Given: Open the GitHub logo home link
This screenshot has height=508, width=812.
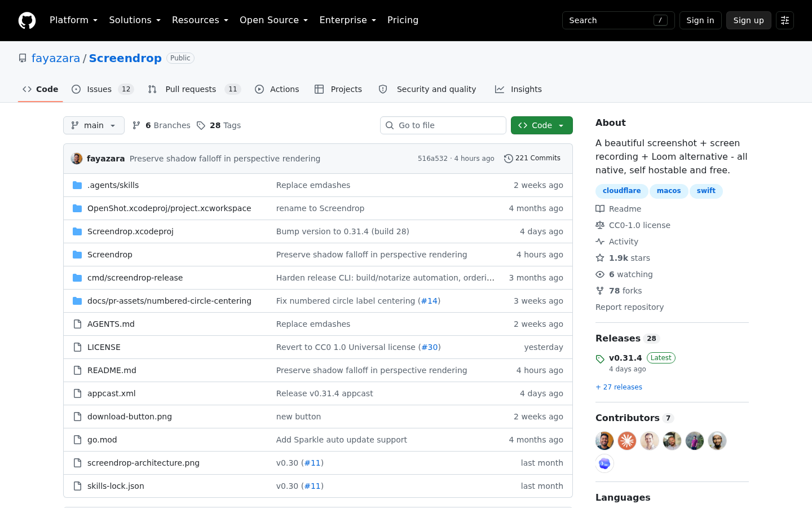Looking at the screenshot, I should tap(27, 20).
